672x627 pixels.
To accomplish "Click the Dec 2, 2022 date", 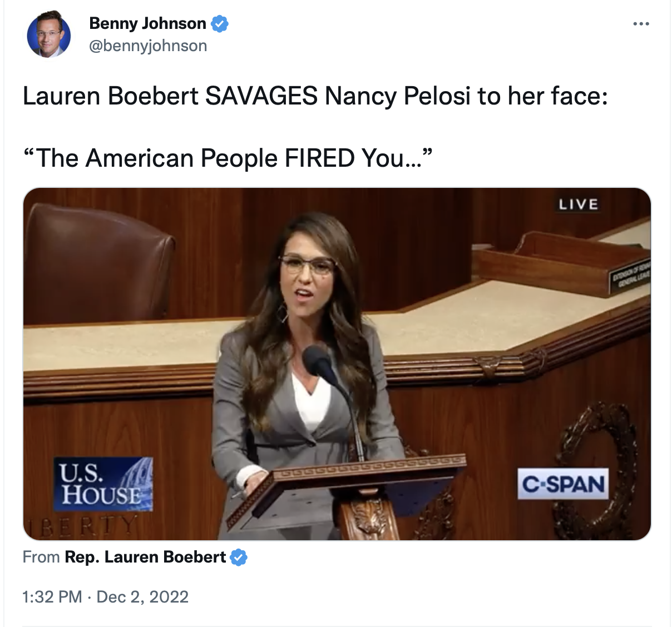I will 142,597.
